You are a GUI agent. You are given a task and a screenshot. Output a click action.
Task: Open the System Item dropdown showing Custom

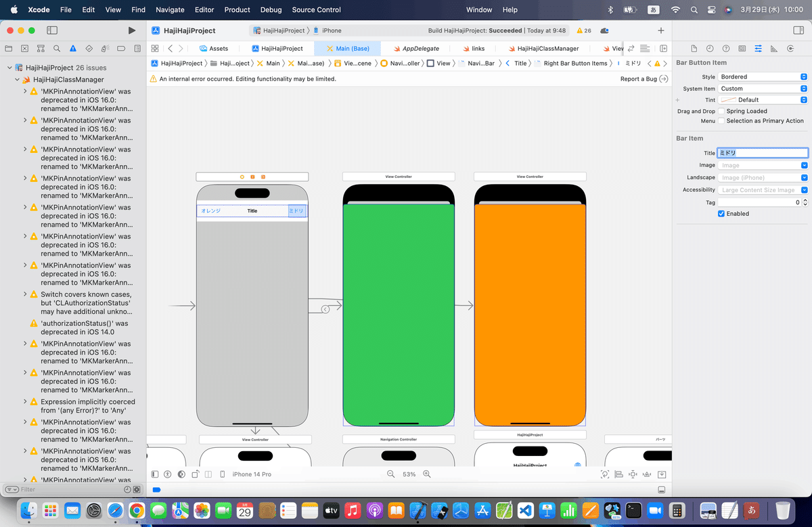tap(763, 89)
